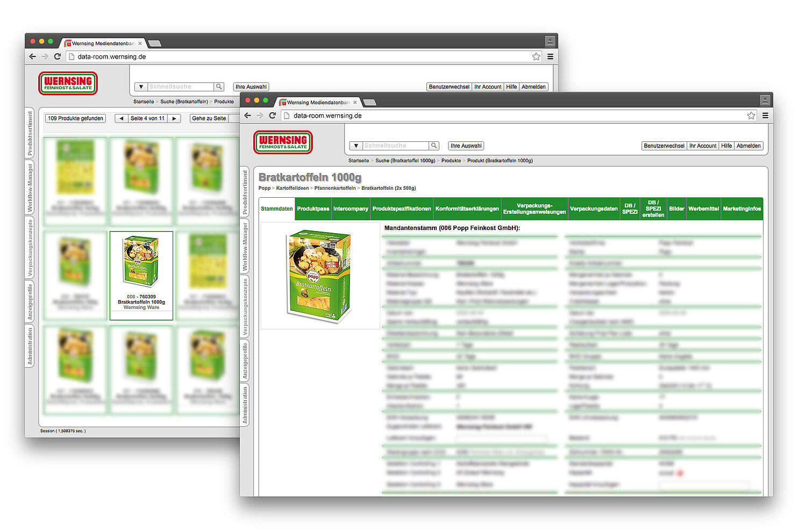Open user profile icon in front window titlebar
The image size is (798, 532).
click(x=765, y=100)
